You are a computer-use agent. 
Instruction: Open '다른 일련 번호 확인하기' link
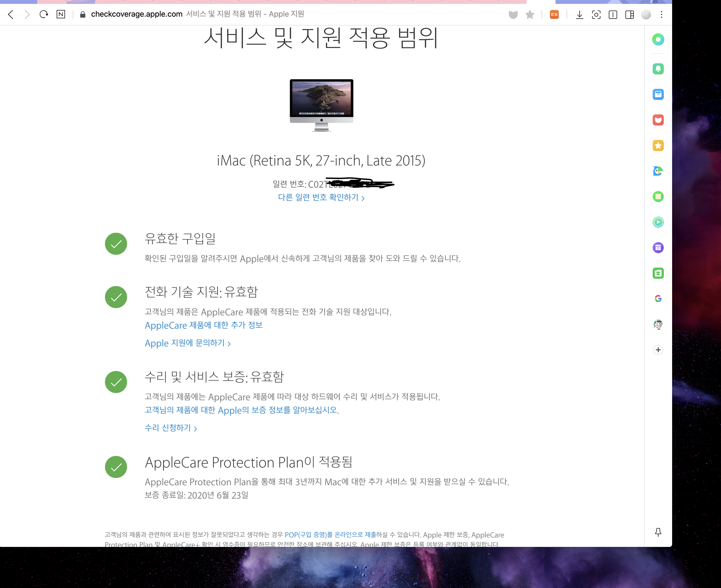[321, 197]
